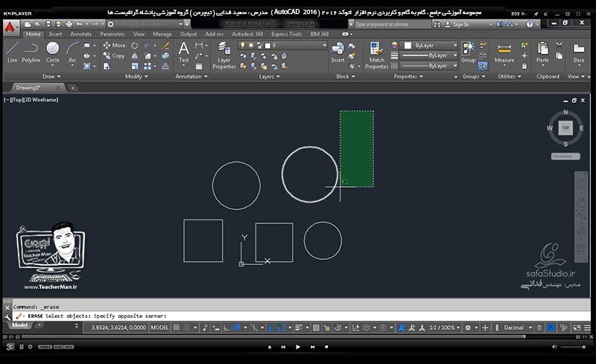Choose the Move command in Modify
This screenshot has height=364, width=596.
[x=114, y=45]
